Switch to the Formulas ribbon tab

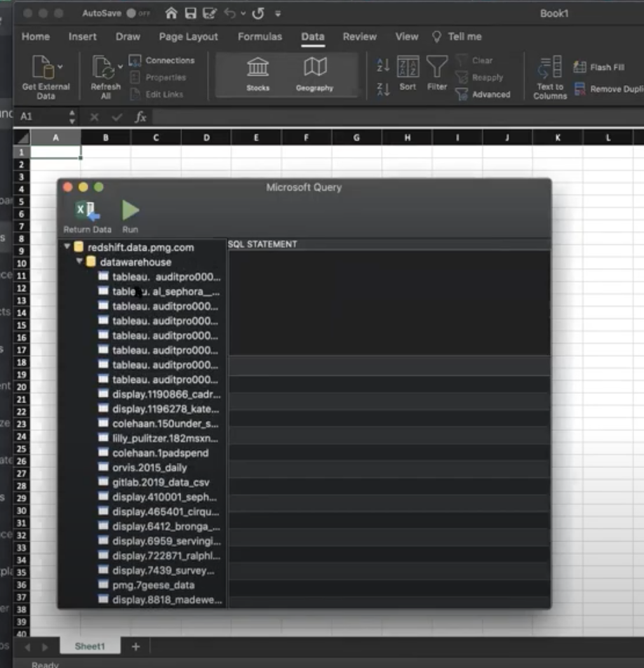click(x=260, y=37)
